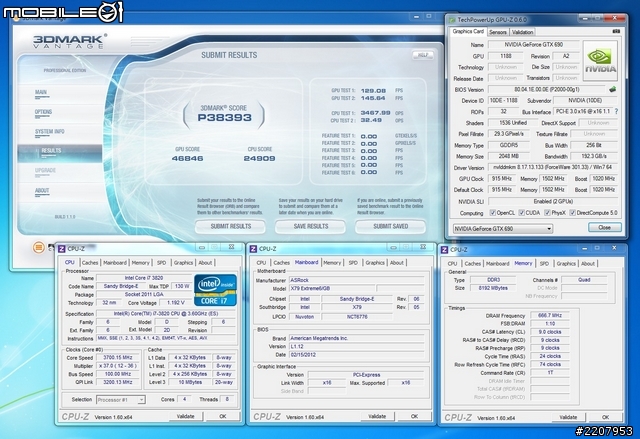Image resolution: width=640 pixels, height=439 pixels.
Task: Click the CPU-Z title icon of the Mainboard window
Action: (253, 248)
